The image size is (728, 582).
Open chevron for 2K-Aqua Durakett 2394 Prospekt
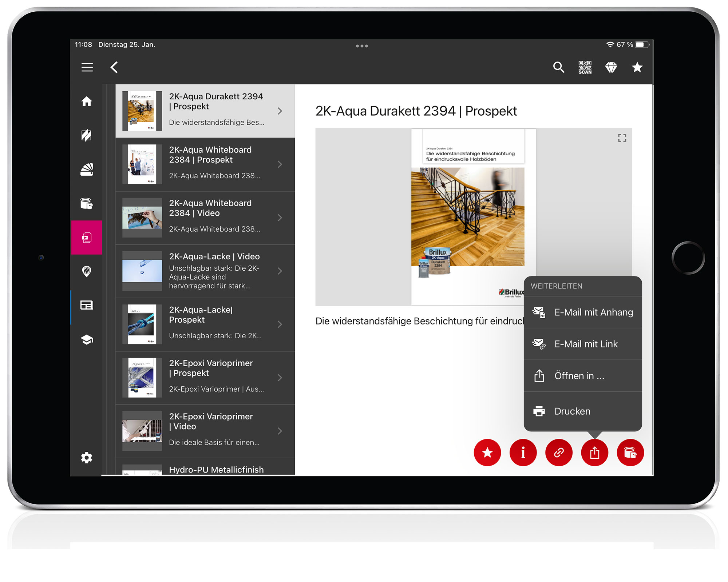pyautogui.click(x=280, y=111)
